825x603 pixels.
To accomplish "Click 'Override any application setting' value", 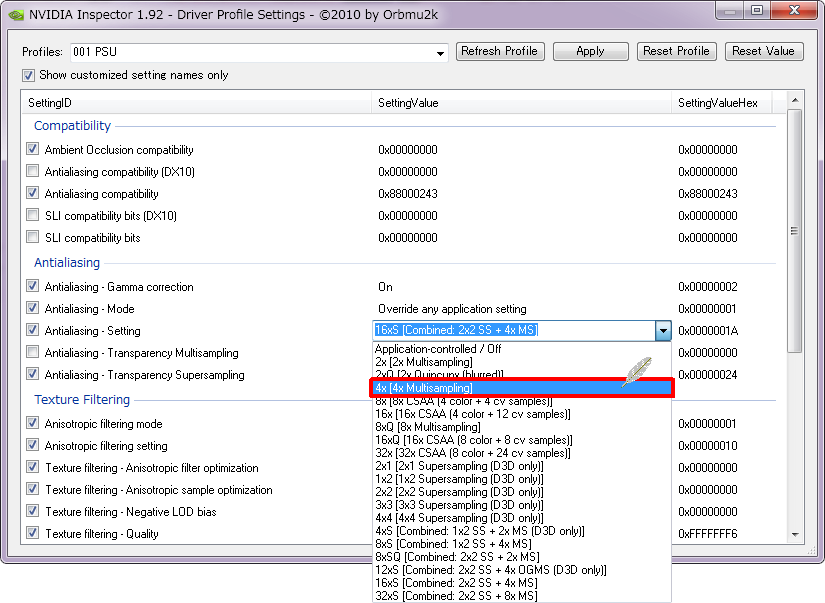I will 452,309.
